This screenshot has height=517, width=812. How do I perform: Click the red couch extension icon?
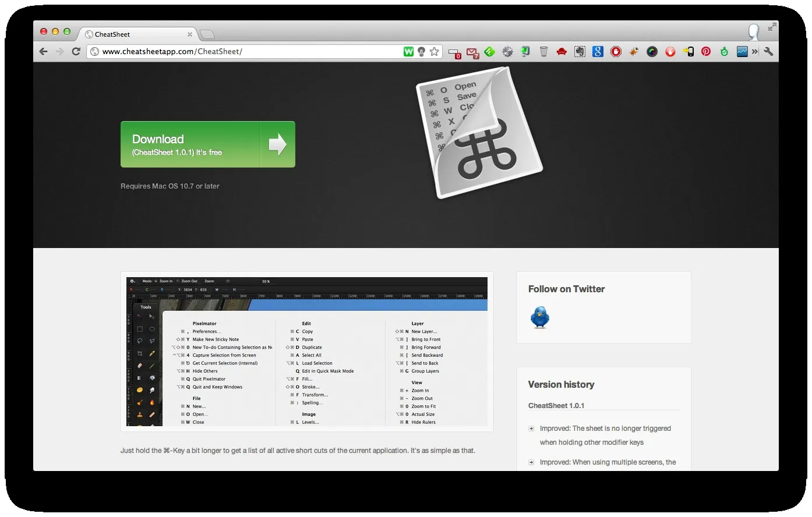[x=562, y=51]
